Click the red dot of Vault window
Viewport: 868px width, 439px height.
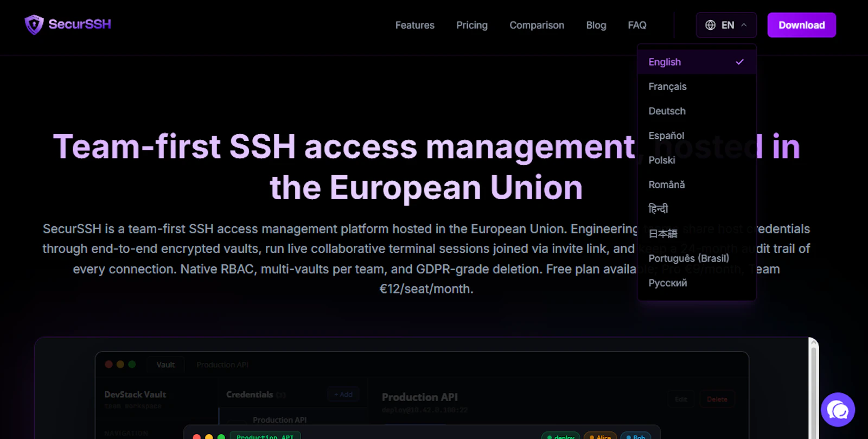[108, 365]
